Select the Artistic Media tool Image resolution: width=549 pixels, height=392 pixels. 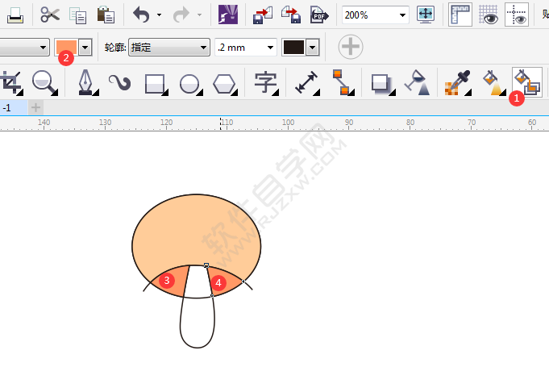(x=119, y=82)
